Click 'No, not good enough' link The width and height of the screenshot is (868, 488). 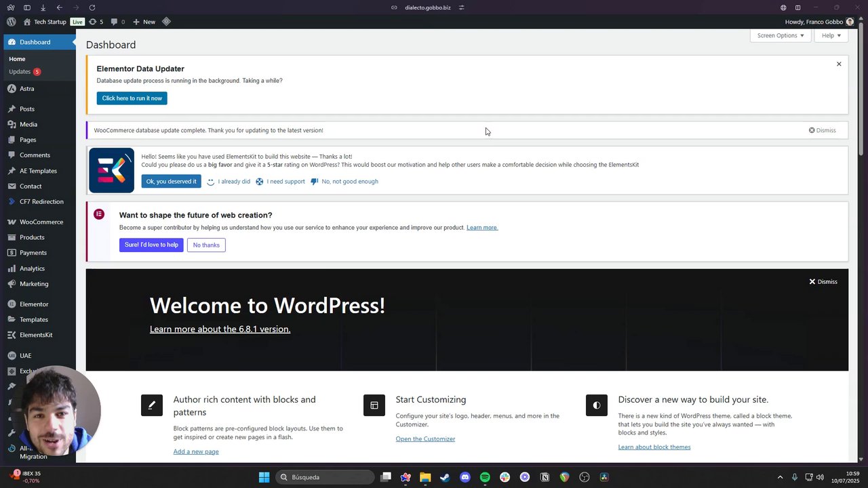tap(344, 182)
